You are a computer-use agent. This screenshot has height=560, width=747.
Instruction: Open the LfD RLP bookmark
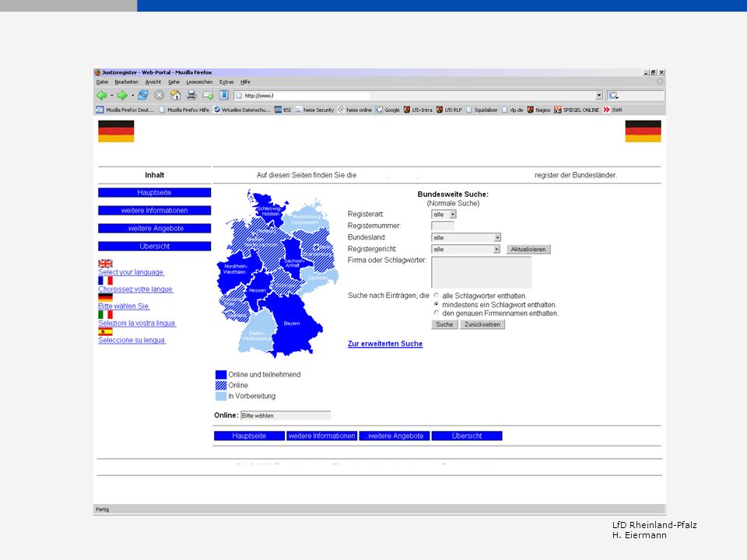(449, 110)
